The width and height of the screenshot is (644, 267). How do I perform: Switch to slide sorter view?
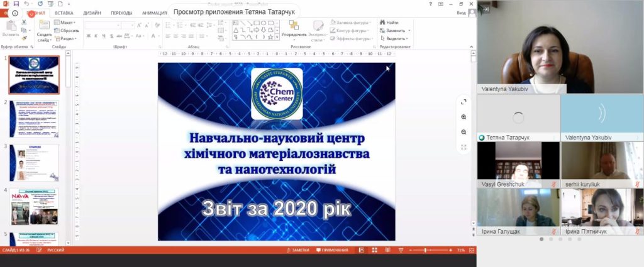coord(372,250)
